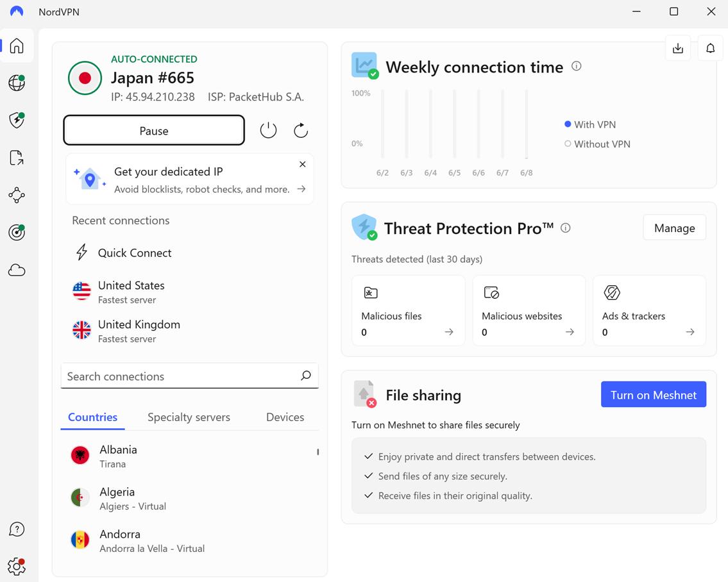Screen dimensions: 728x582
Task: Click the ISP: PacketHub S.A. text
Action: (256, 97)
